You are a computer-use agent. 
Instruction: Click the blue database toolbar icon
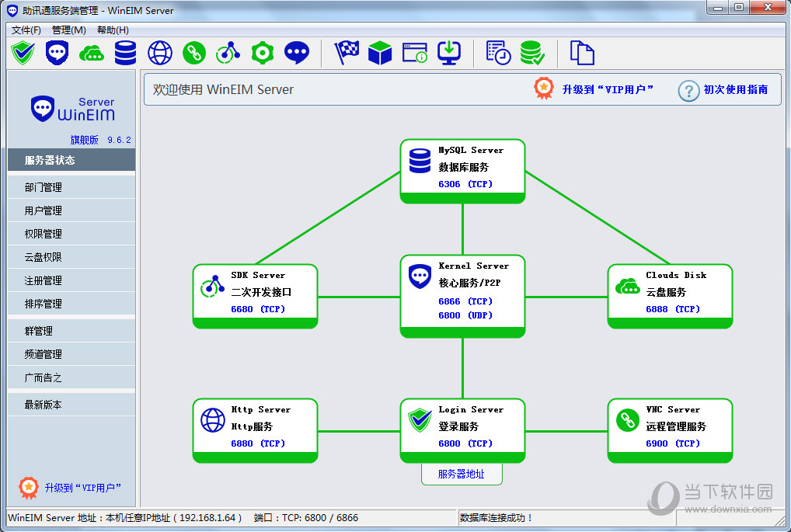tap(126, 53)
